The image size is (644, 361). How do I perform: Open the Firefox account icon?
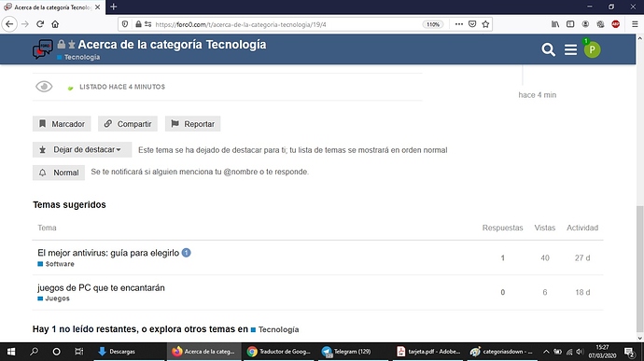[585, 24]
